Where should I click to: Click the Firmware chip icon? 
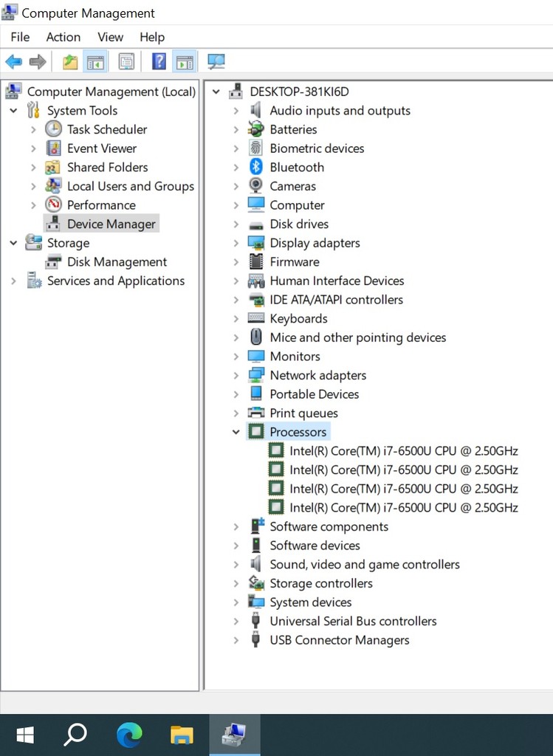(256, 262)
